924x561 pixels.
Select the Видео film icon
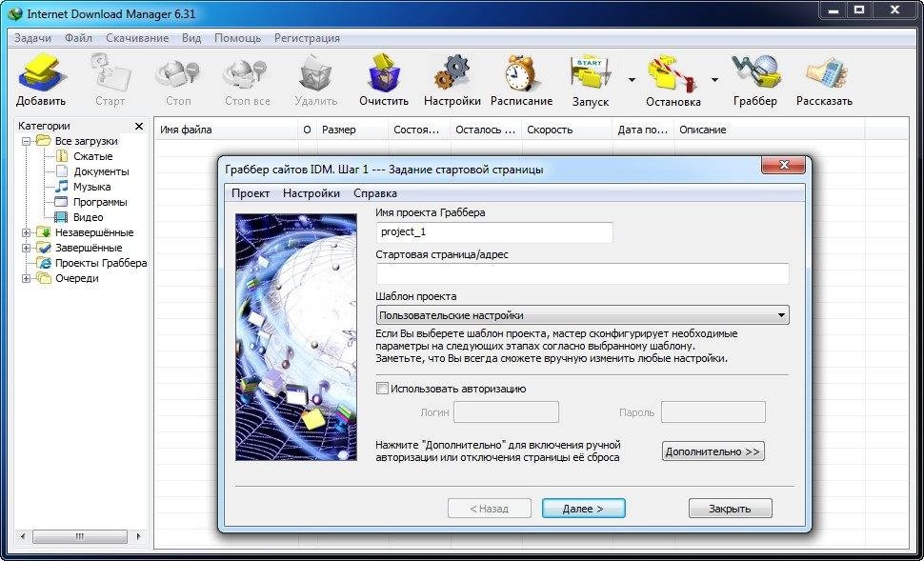coord(61,217)
